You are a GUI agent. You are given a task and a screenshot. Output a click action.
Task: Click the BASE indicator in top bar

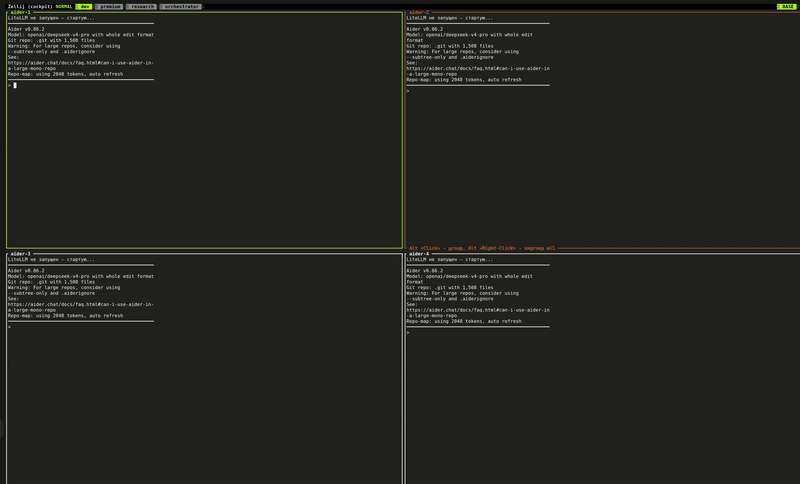coord(786,7)
